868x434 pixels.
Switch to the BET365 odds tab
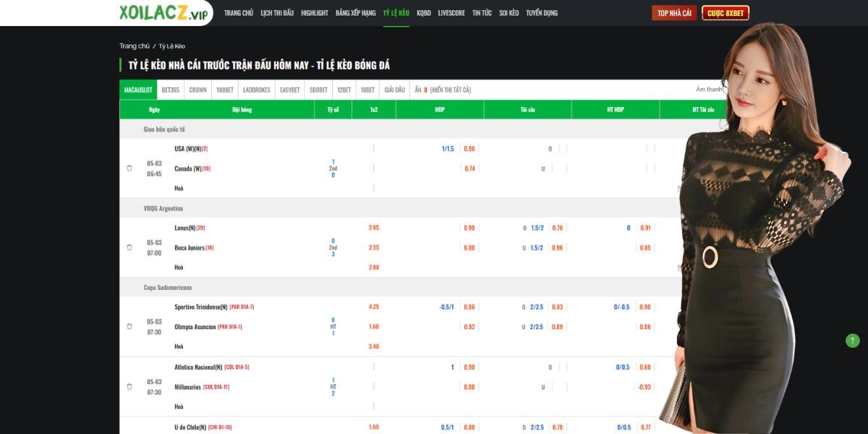click(x=170, y=90)
